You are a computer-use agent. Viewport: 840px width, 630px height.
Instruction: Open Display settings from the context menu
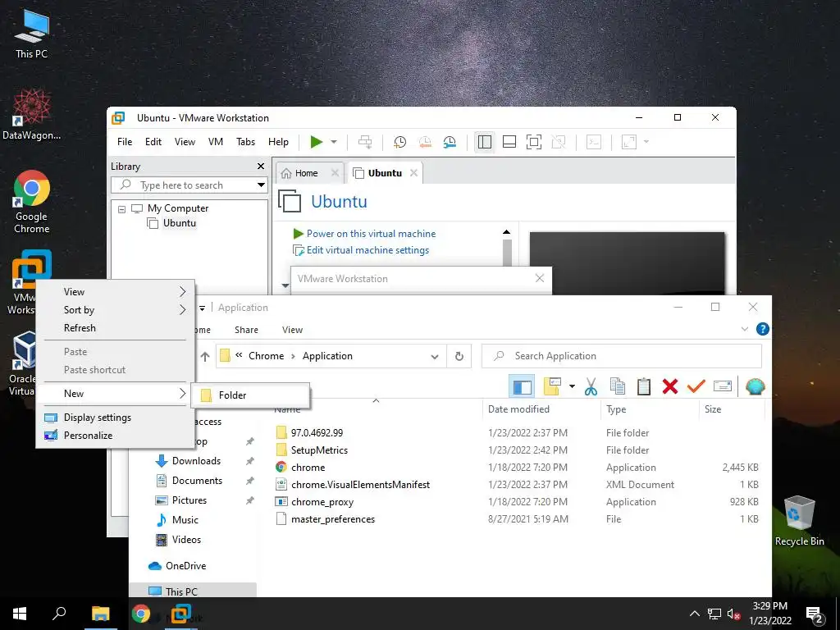pyautogui.click(x=115, y=418)
